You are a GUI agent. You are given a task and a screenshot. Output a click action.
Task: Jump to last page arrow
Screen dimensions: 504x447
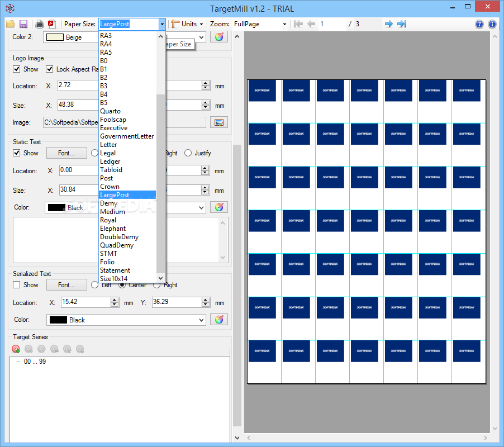coord(402,24)
